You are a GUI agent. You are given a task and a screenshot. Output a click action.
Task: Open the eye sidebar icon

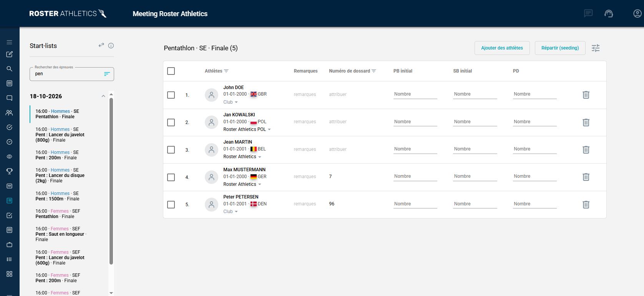coord(10,157)
